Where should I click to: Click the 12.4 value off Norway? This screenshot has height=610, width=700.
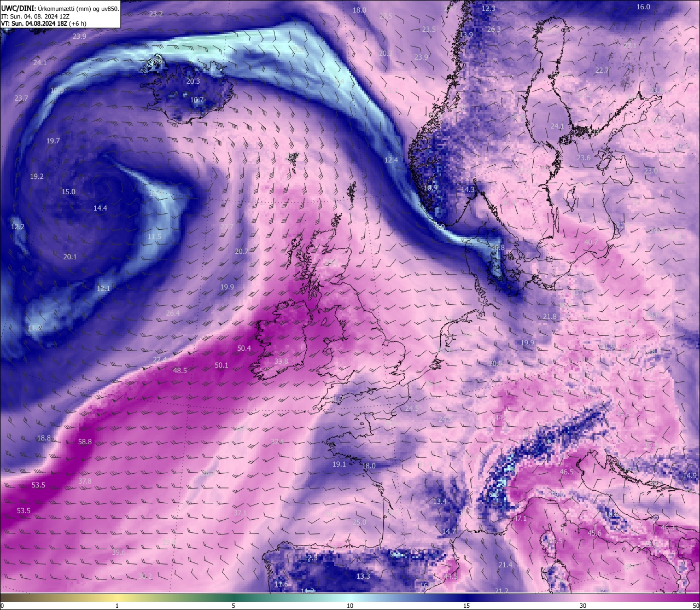(x=391, y=160)
